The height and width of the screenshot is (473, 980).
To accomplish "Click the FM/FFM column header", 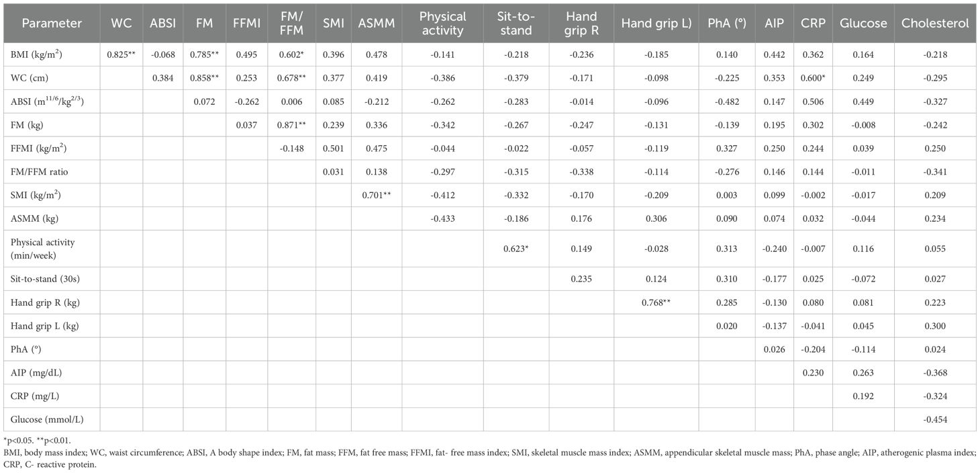I will coord(288,23).
